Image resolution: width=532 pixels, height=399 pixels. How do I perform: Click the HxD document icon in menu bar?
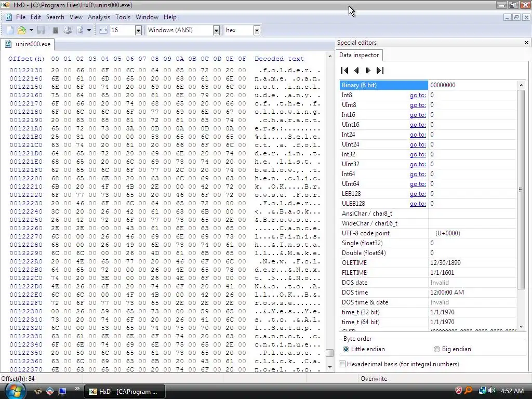(x=8, y=17)
